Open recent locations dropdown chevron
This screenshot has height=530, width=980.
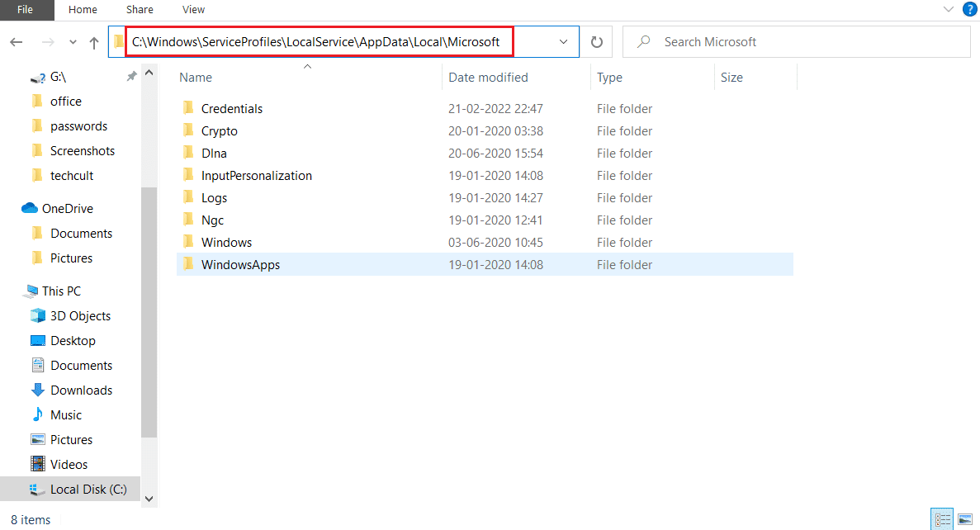point(73,42)
